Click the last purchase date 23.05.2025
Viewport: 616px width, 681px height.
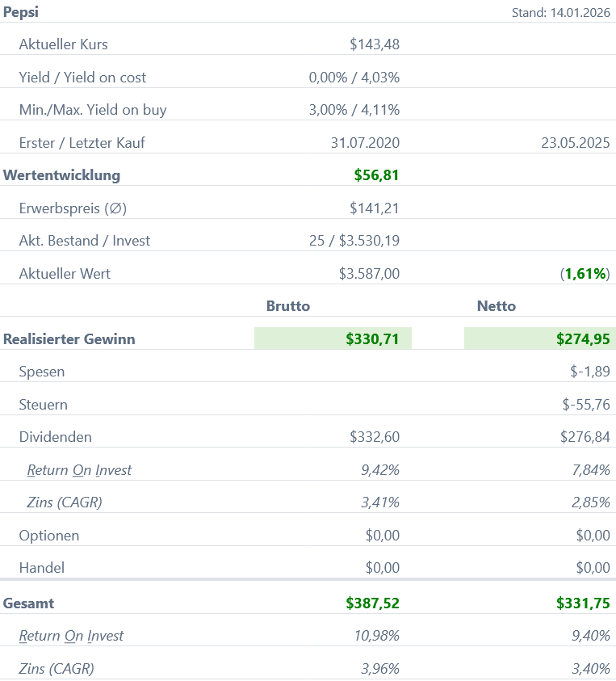575,143
